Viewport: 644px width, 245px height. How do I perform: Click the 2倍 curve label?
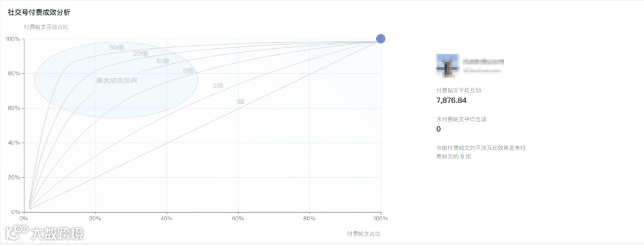tap(218, 86)
